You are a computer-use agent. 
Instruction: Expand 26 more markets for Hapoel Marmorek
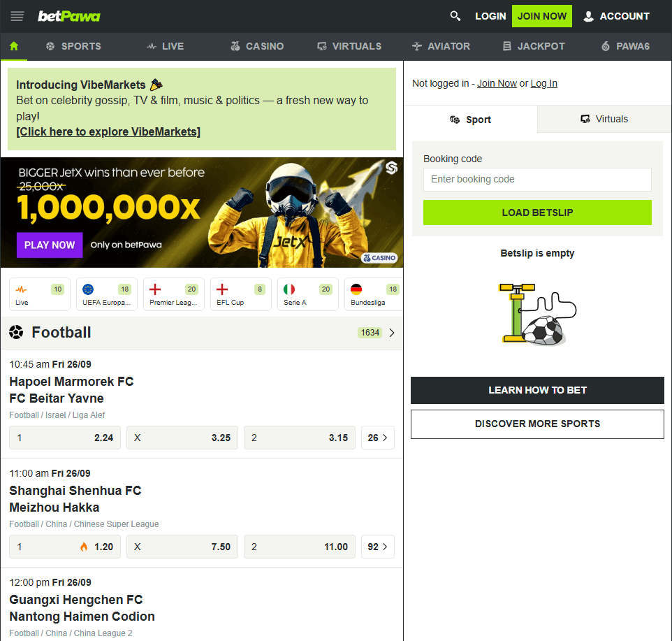pos(378,438)
